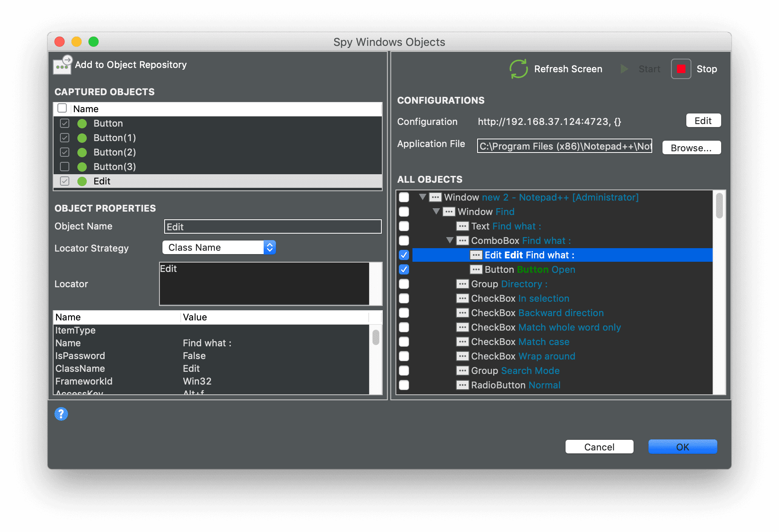Uncheck the captured Button(2) checkbox
This screenshot has width=779, height=532.
pos(65,152)
